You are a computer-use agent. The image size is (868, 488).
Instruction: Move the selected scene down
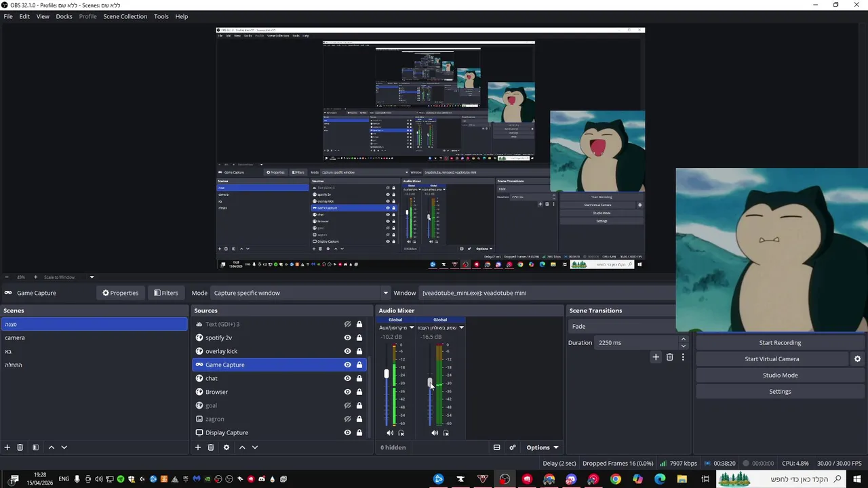[x=64, y=447]
